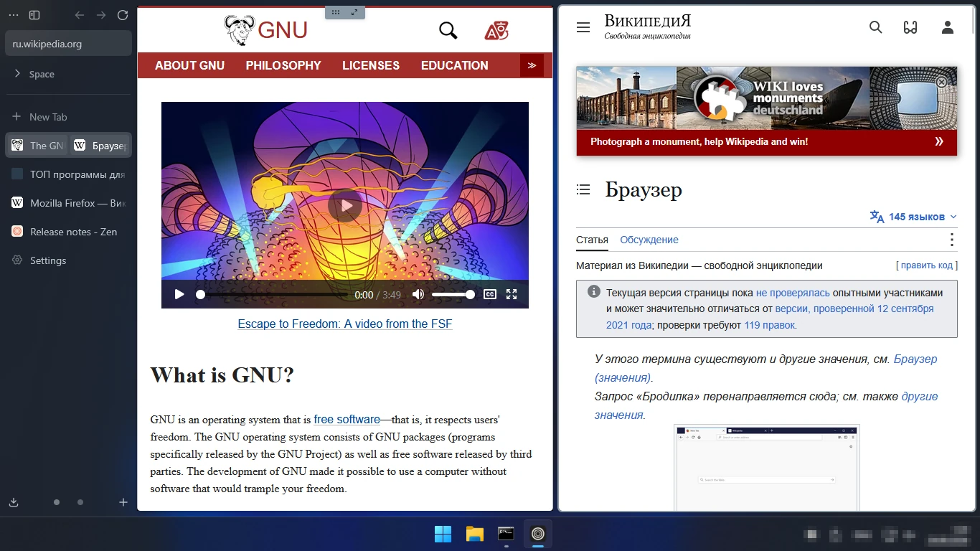The width and height of the screenshot is (980, 551).
Task: Open the 119 правок link
Action: [770, 325]
